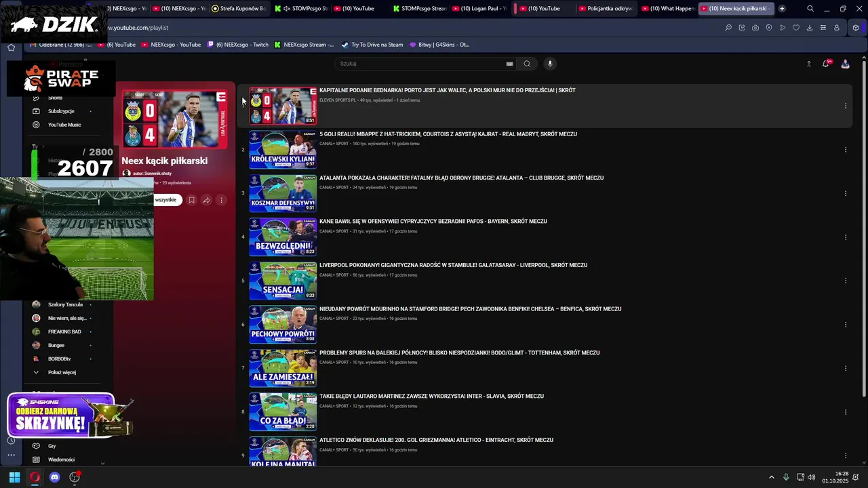The image size is (868, 488).
Task: Open the NEEXcsgo - Twitch bookmark
Action: click(238, 45)
